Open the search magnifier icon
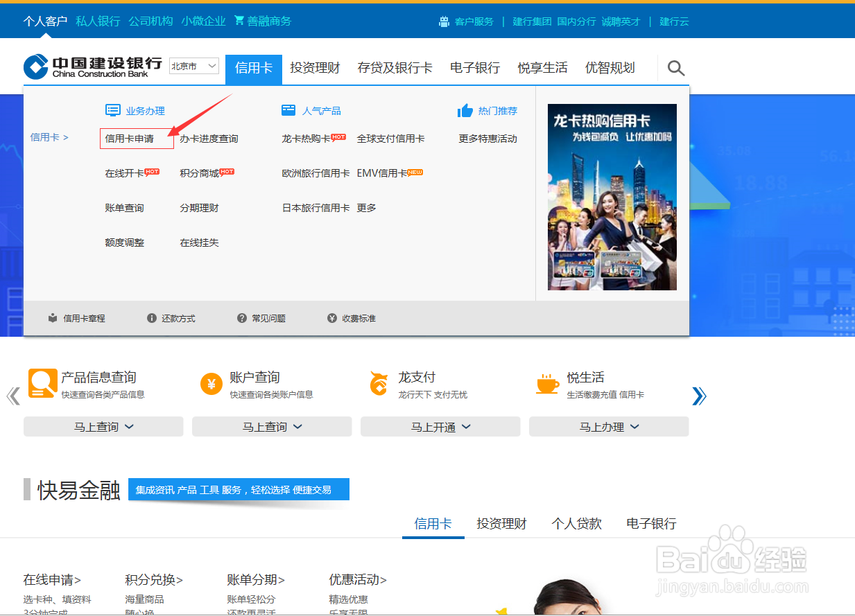This screenshot has width=855, height=616. [x=675, y=68]
